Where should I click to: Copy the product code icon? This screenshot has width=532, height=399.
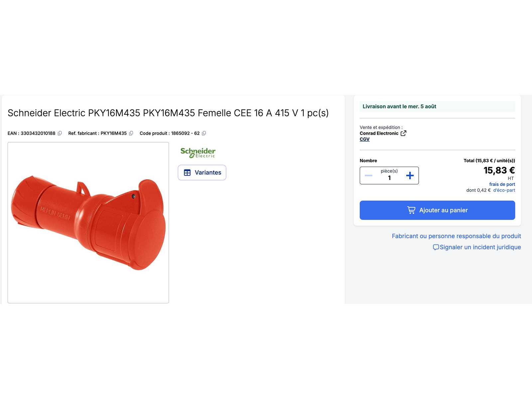204,133
